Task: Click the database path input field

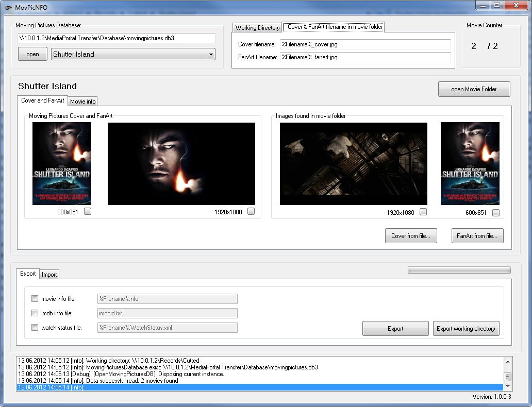Action: click(x=117, y=38)
